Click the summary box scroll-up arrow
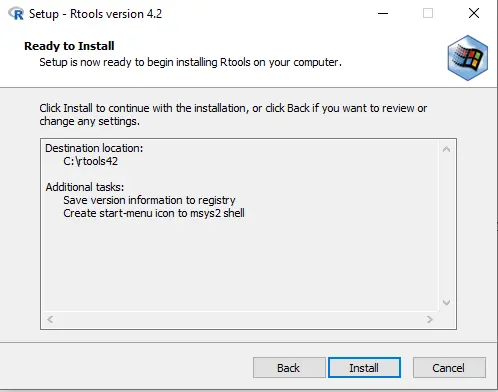 (447, 149)
